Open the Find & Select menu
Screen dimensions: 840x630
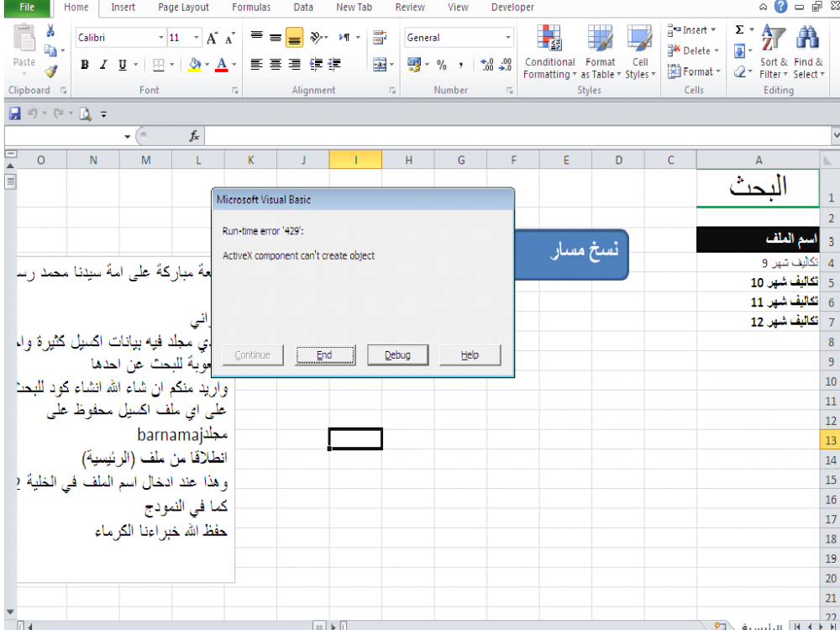[808, 52]
